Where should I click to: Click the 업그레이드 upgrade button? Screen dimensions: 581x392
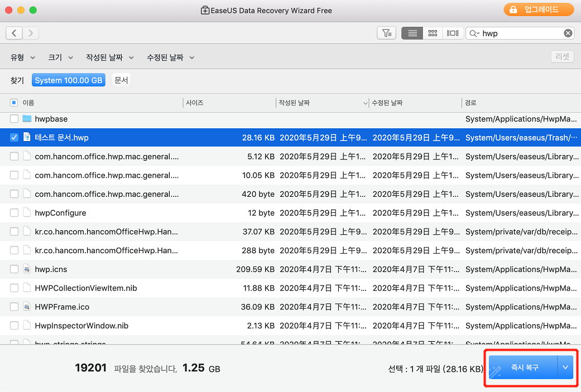coord(539,9)
